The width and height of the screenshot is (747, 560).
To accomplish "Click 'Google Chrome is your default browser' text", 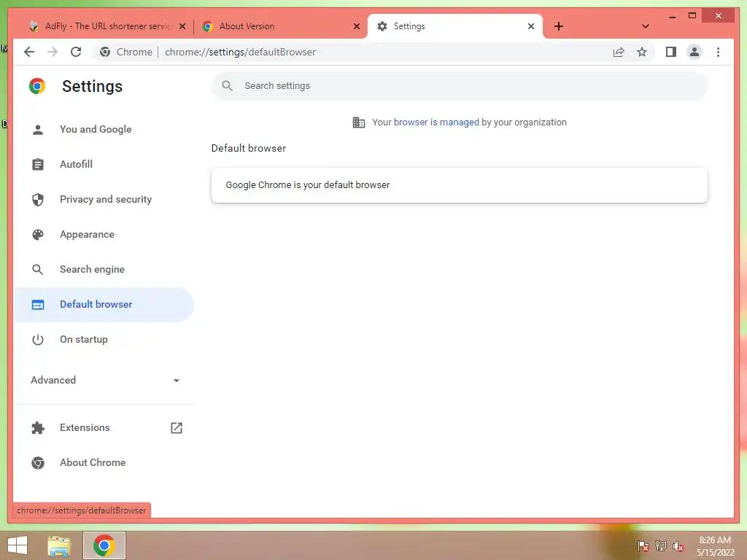I will [308, 184].
